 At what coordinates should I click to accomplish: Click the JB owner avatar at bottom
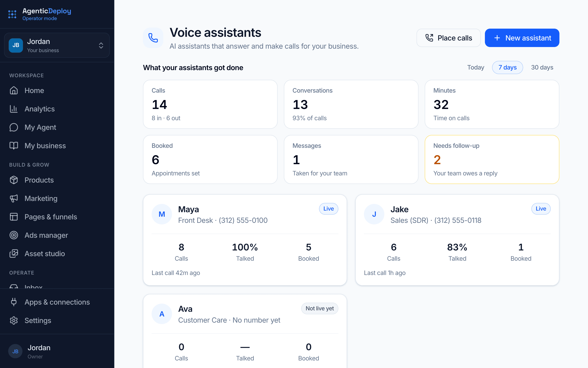pos(15,351)
